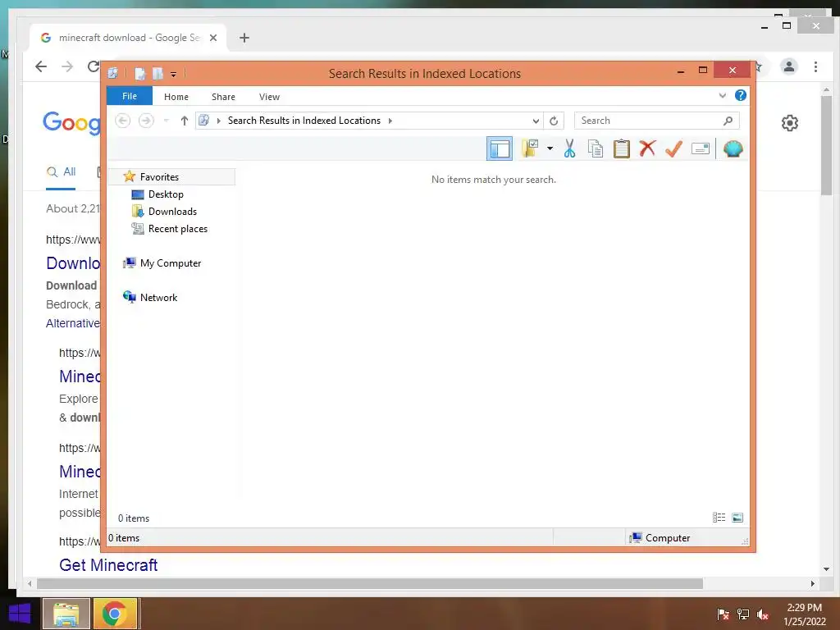Click the blue shell icon in toolbar
The width and height of the screenshot is (840, 630).
(733, 148)
